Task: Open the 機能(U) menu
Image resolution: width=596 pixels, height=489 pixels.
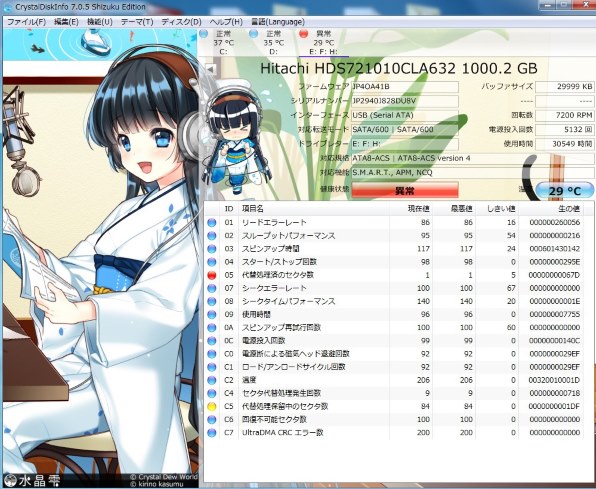Action: coord(100,22)
